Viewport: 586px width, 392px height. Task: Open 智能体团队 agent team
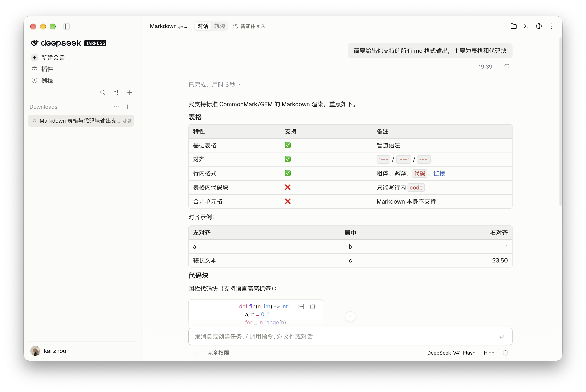click(x=249, y=26)
